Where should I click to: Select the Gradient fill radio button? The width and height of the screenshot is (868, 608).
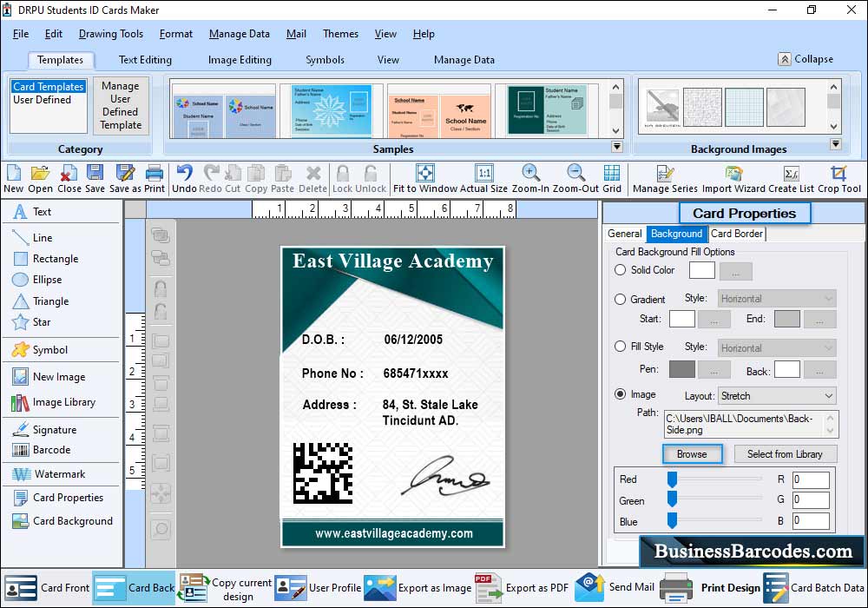[x=620, y=299]
